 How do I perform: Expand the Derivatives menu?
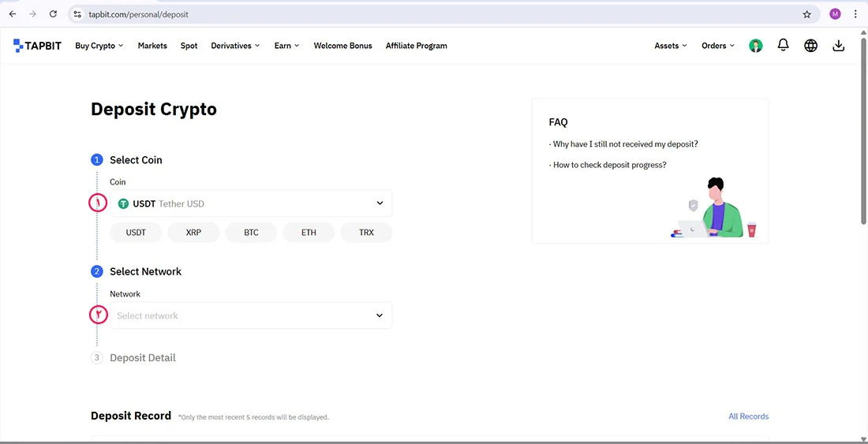pyautogui.click(x=235, y=46)
